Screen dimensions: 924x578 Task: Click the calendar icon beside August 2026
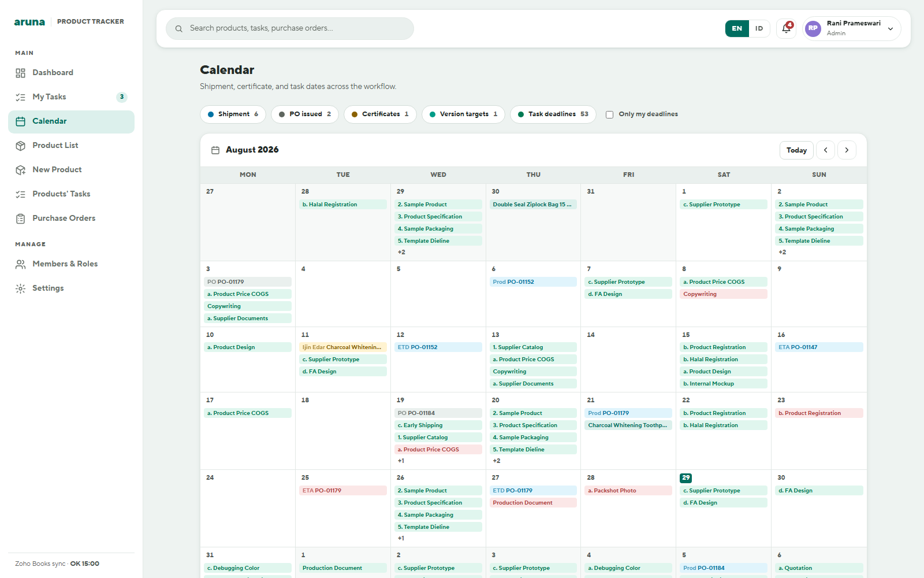coord(215,150)
